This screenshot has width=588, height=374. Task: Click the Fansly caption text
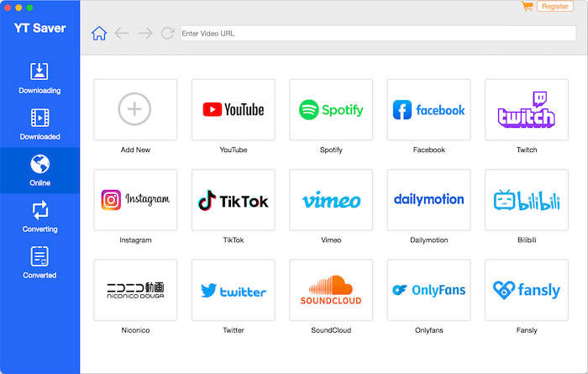pos(527,330)
